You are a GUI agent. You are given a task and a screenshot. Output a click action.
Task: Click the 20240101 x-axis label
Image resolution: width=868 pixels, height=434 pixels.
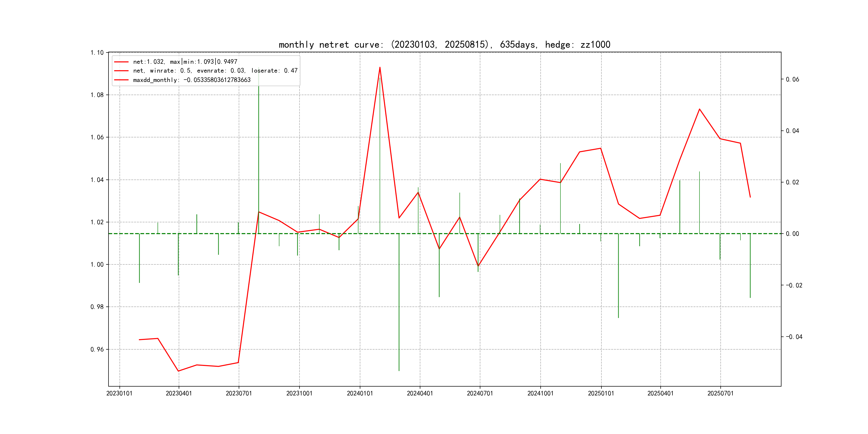pos(360,393)
